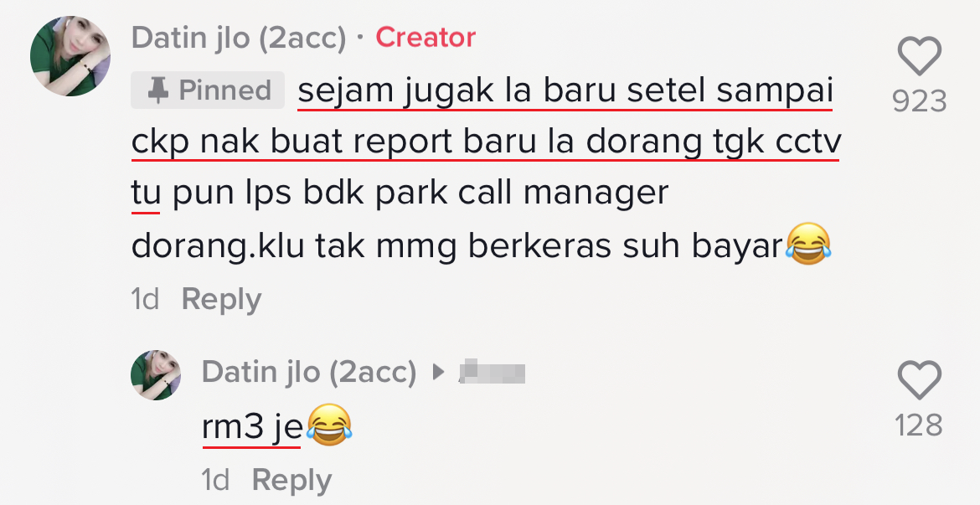Open Datin jlo (2acc) profile from pinned comment
This screenshot has height=505, width=980.
tap(239, 39)
